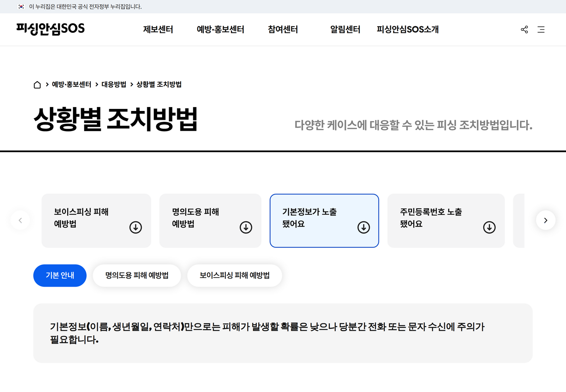The image size is (566, 392).
Task: Click the down-arrow icon on 명의도용 피해 예방법 card
Action: 246,227
